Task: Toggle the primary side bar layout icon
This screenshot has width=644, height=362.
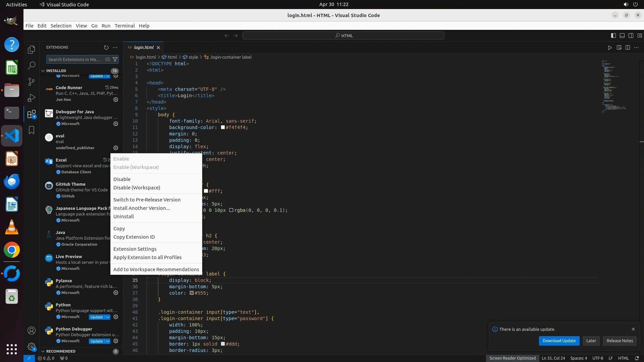Action: [x=613, y=36]
